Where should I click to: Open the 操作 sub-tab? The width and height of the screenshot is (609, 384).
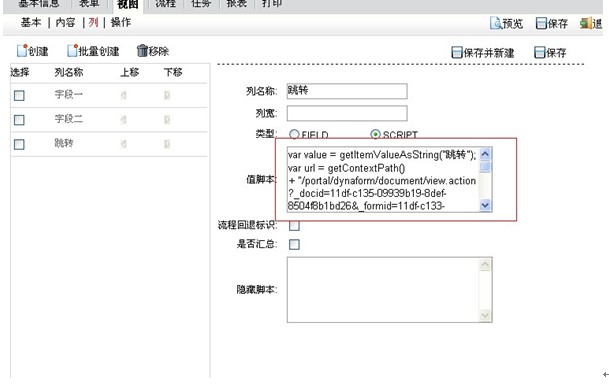pos(121,23)
